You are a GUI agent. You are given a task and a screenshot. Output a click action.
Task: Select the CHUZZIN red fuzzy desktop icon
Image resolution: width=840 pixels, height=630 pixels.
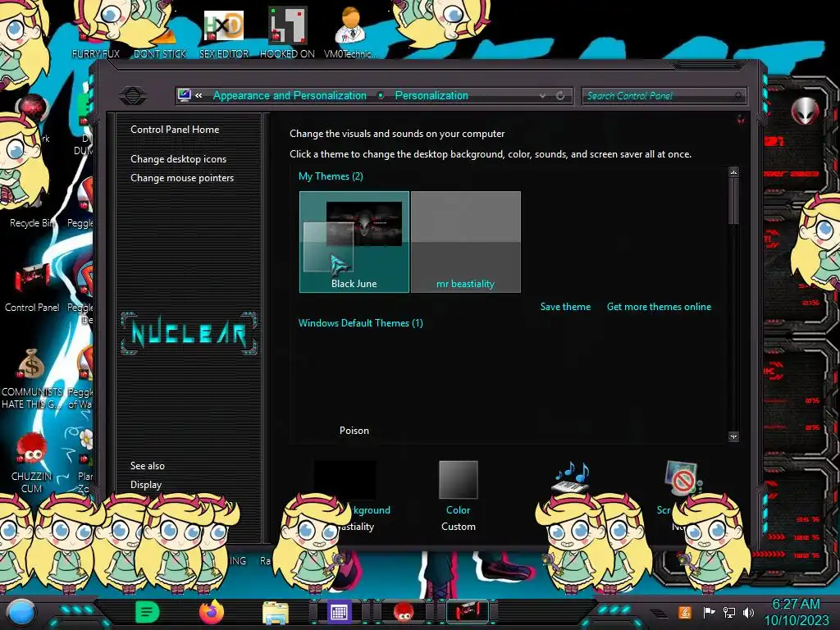[31, 463]
